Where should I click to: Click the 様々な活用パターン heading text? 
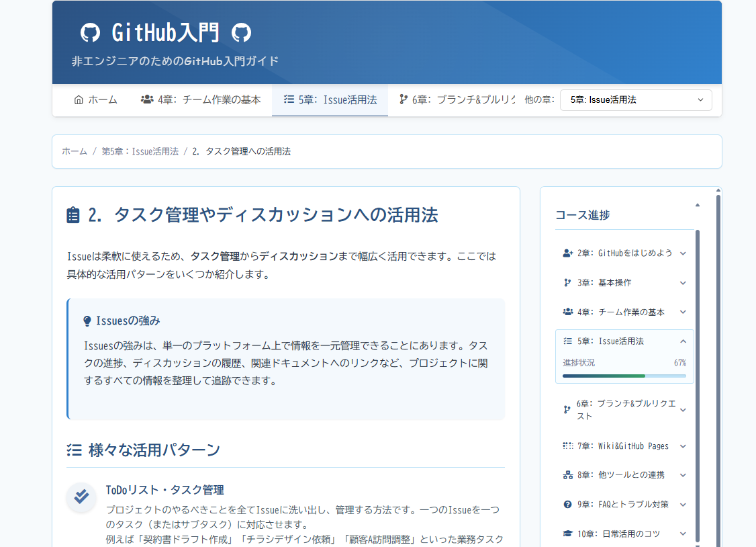pyautogui.click(x=154, y=450)
